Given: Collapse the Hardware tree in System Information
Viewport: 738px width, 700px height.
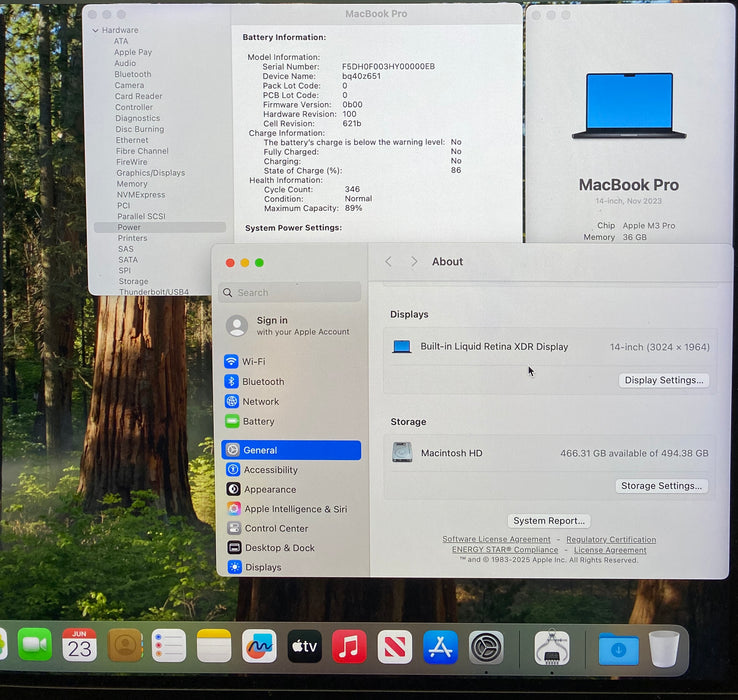Looking at the screenshot, I should [x=96, y=30].
